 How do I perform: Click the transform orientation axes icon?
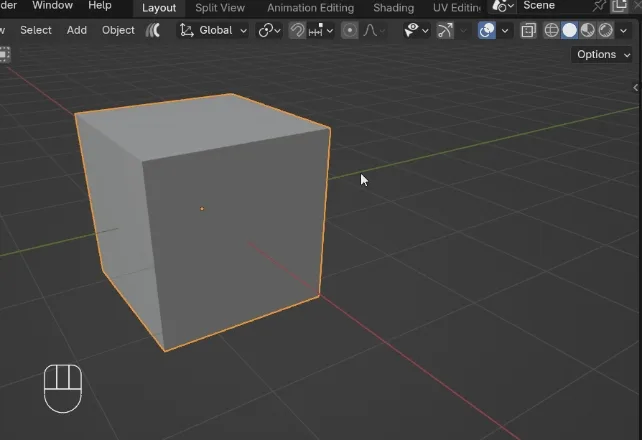tap(187, 30)
